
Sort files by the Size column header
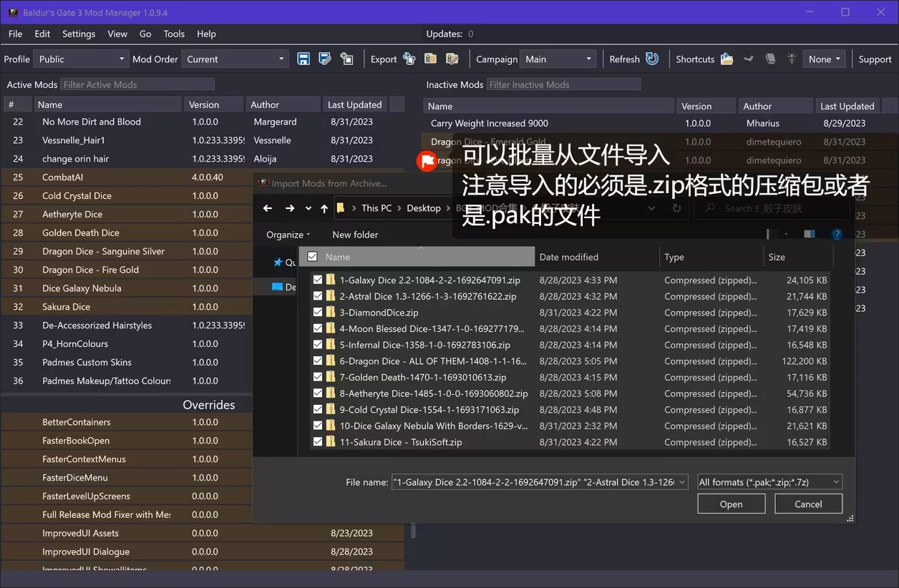[x=798, y=257]
